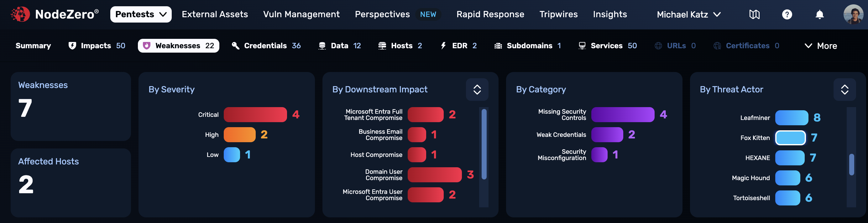Click the NodeZero logo icon
Image resolution: width=868 pixels, height=223 pixels.
(20, 14)
